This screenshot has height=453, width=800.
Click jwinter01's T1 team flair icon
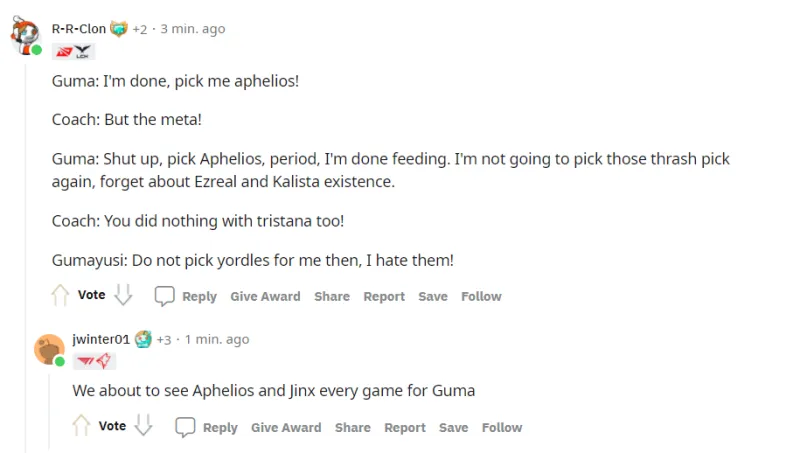94,361
